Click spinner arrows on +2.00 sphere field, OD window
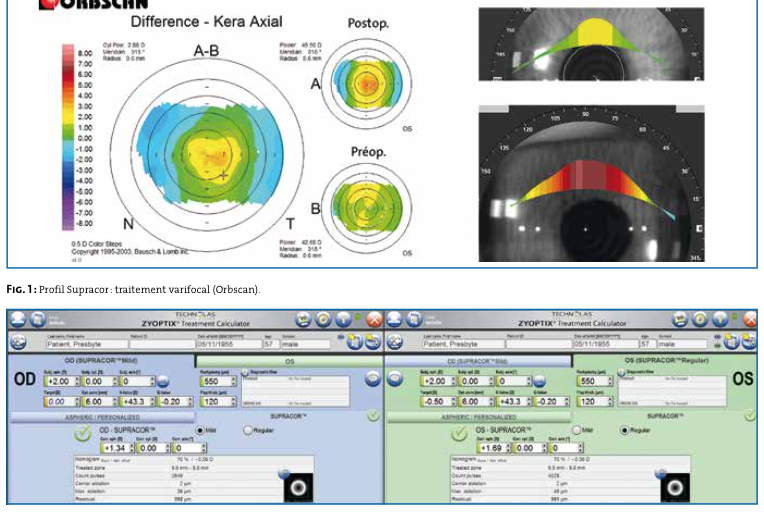 tap(77, 382)
